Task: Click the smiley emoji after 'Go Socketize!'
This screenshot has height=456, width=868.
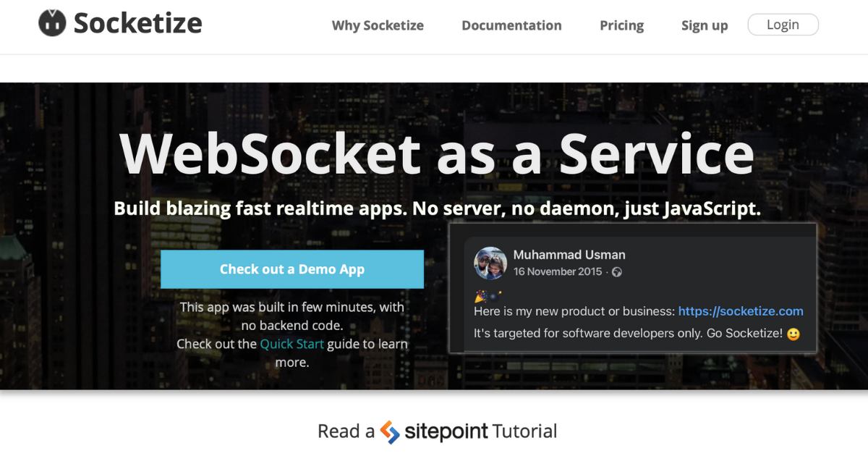Action: point(793,334)
